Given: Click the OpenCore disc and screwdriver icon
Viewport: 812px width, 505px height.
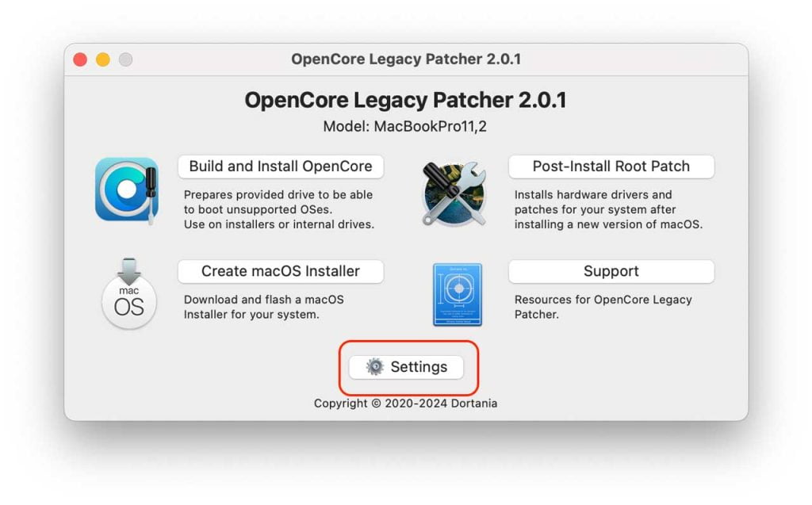Looking at the screenshot, I should click(x=127, y=190).
